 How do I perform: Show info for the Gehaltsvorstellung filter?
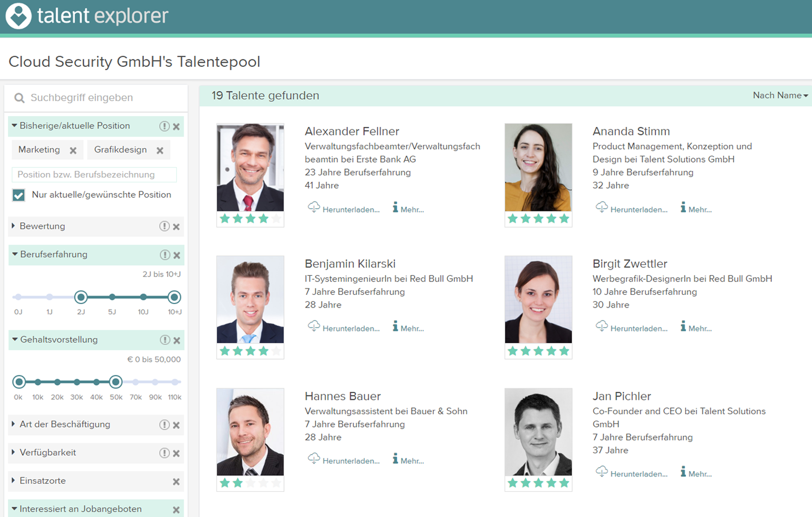pyautogui.click(x=164, y=340)
